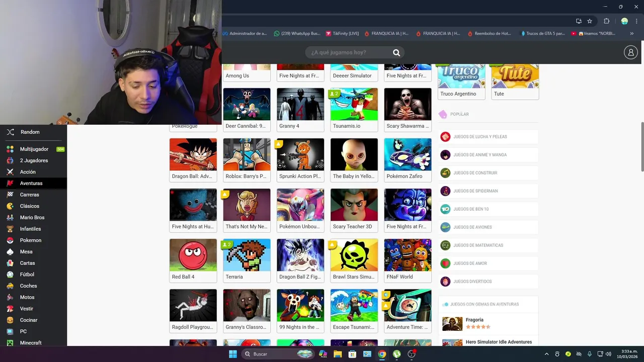
Task: Open Juegos de Aviones link
Action: pyautogui.click(x=488, y=227)
